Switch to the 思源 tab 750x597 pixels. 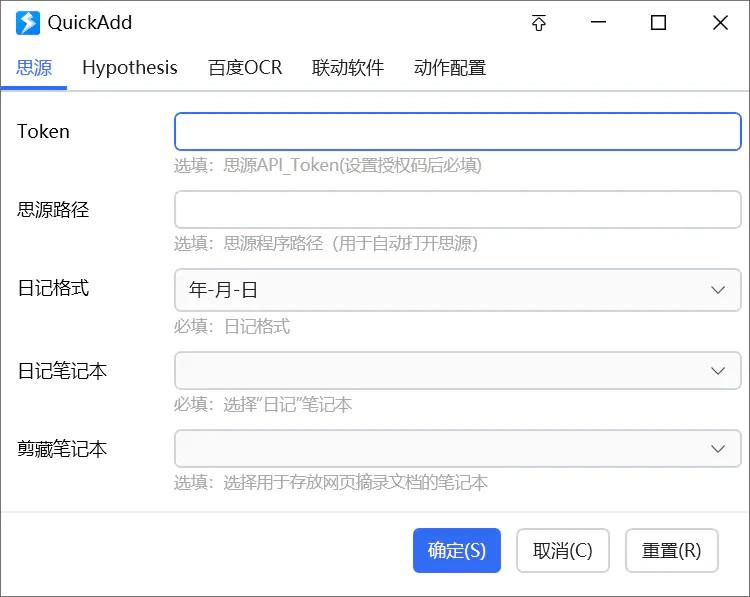[x=34, y=68]
